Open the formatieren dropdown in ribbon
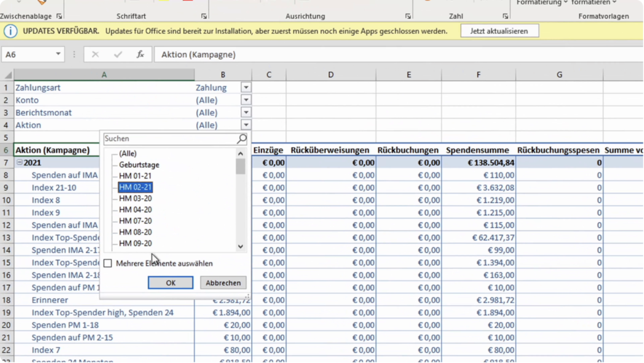This screenshot has width=644, height=363. pos(594,3)
